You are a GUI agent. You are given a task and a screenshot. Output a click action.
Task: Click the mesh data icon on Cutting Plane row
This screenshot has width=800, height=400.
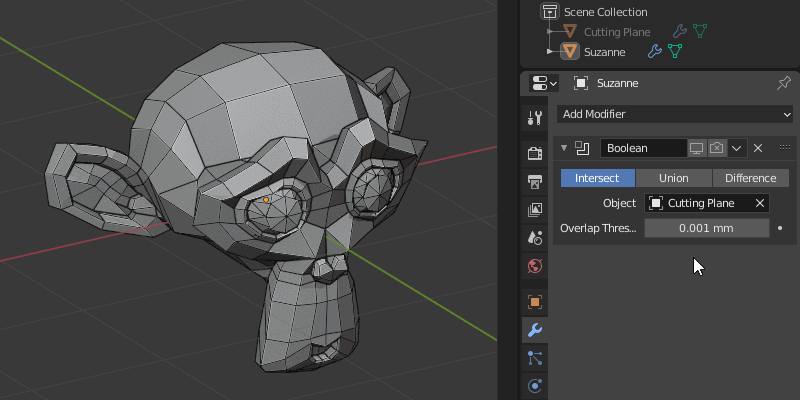[699, 31]
